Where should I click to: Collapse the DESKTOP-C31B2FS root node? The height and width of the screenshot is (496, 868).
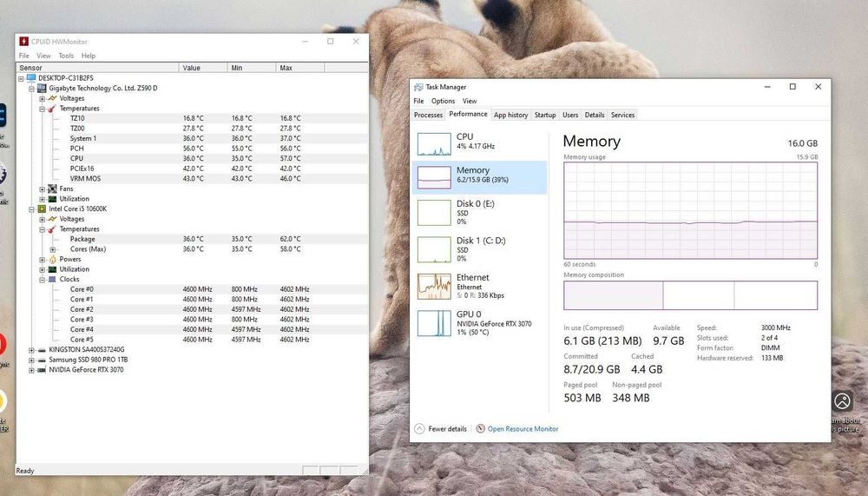(21, 79)
